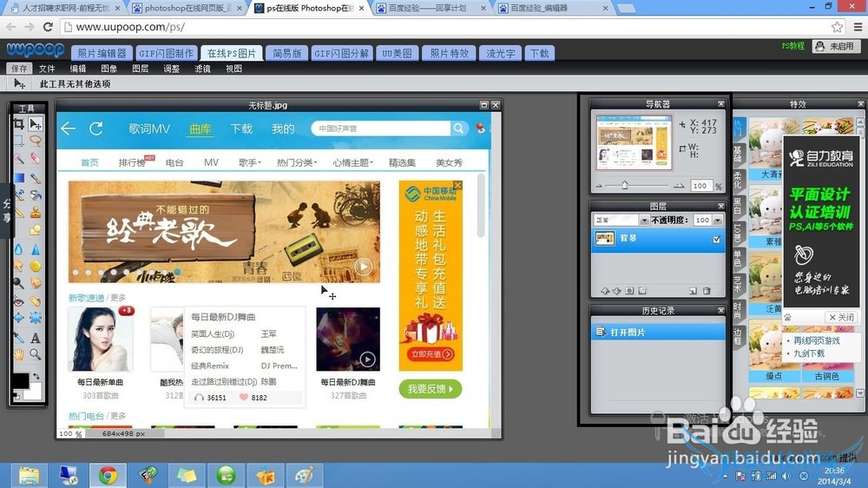Screen dimensions: 868x488
Task: Close the ad with 关闭 button
Action: pos(842,318)
